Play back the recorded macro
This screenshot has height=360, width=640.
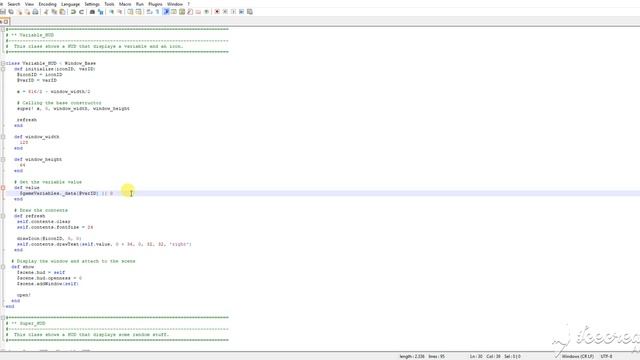(233, 12)
